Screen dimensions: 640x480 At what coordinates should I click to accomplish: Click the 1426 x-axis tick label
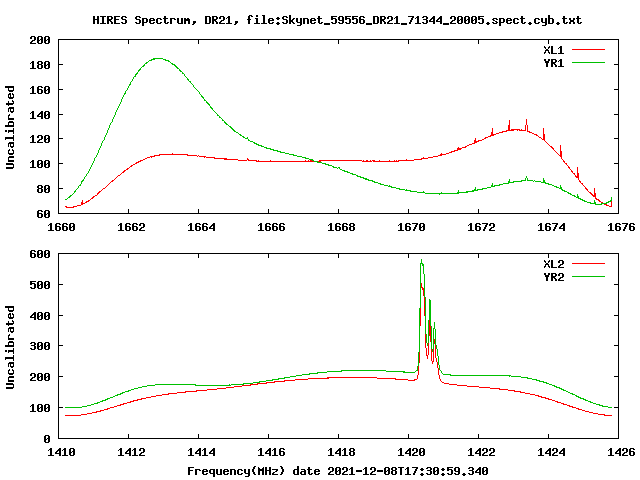tap(621, 452)
